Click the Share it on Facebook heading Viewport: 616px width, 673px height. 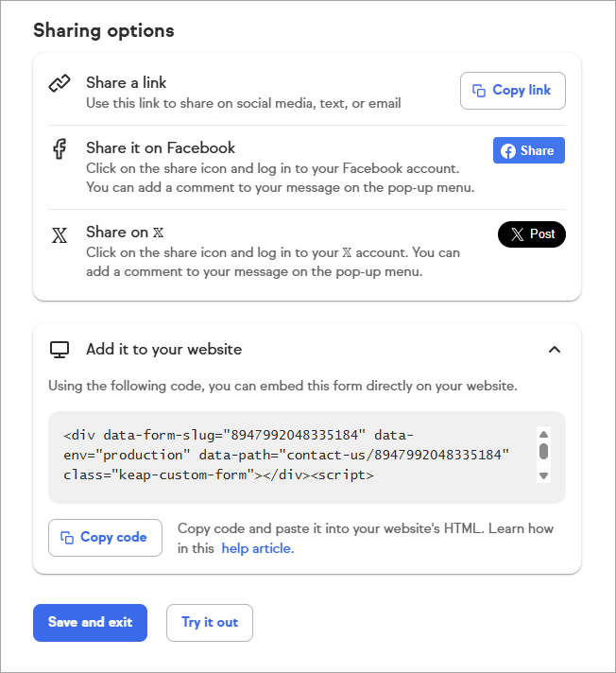[161, 147]
